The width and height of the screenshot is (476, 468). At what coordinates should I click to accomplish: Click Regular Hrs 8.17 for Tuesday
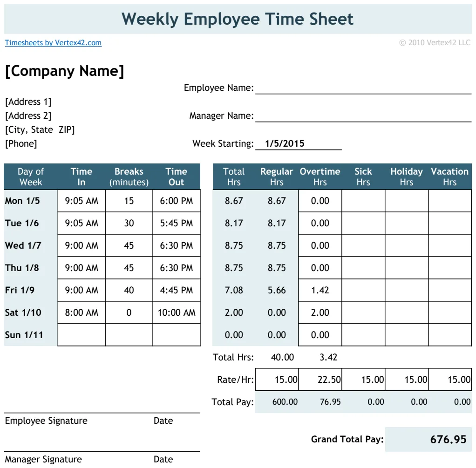pos(277,223)
